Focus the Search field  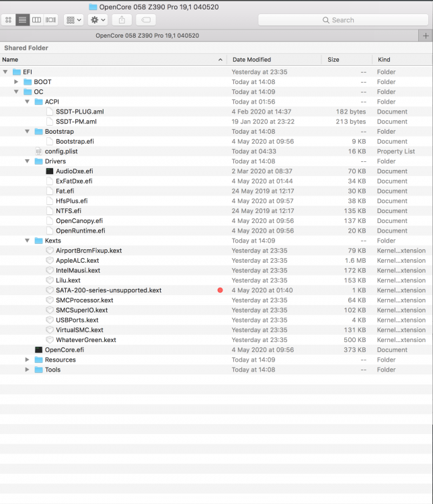point(343,20)
